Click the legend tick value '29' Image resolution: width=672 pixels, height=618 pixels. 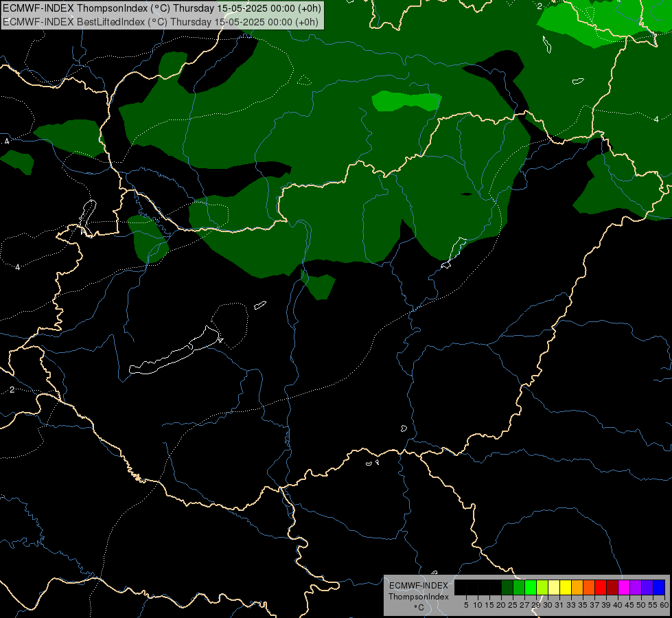pyautogui.click(x=536, y=605)
